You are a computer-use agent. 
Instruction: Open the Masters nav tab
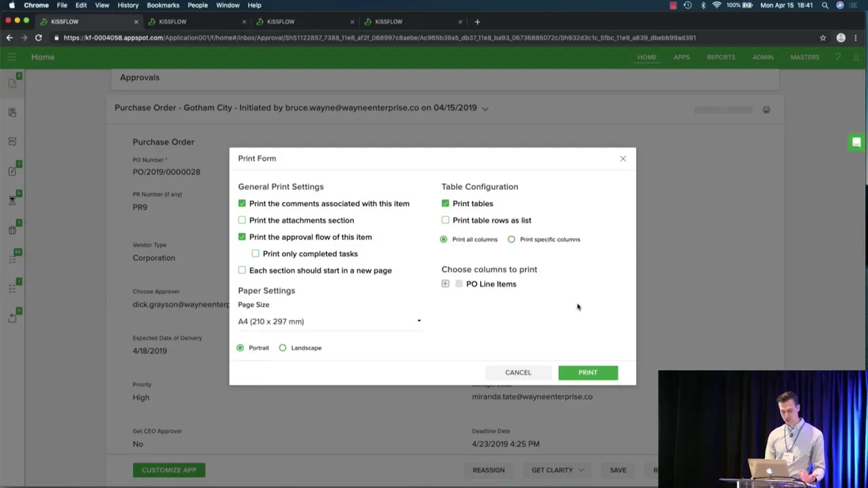(x=805, y=57)
